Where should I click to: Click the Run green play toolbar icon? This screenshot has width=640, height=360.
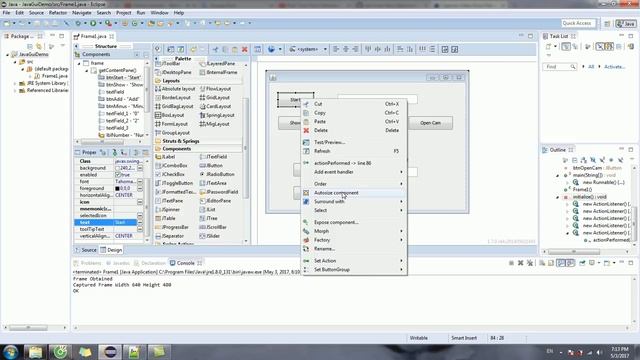[x=93, y=23]
